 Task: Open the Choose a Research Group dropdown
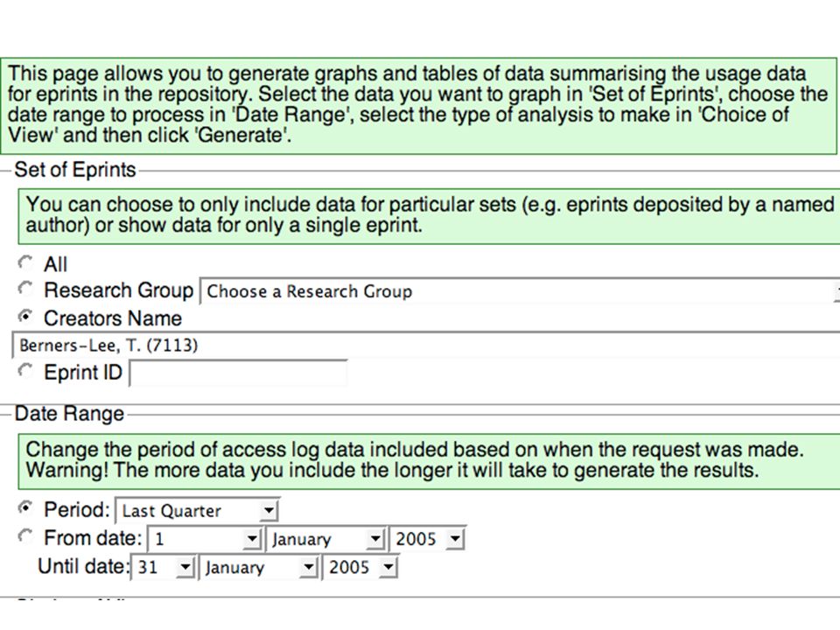point(520,291)
